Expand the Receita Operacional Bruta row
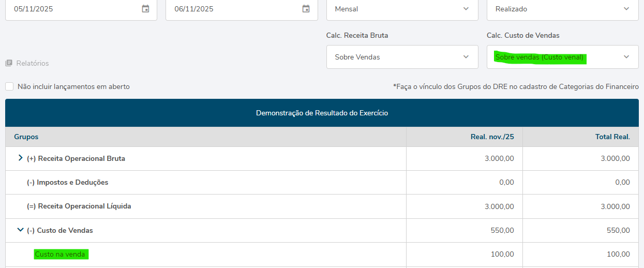The width and height of the screenshot is (644, 268). point(21,158)
